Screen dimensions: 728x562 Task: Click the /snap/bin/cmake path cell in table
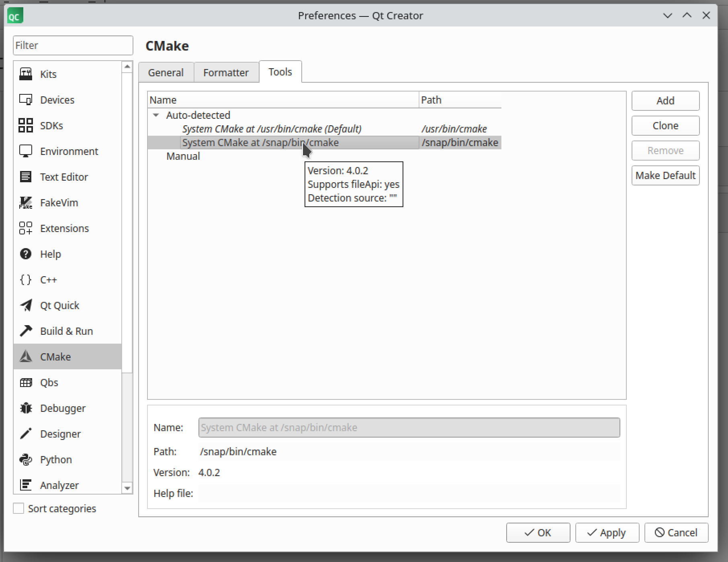click(460, 143)
